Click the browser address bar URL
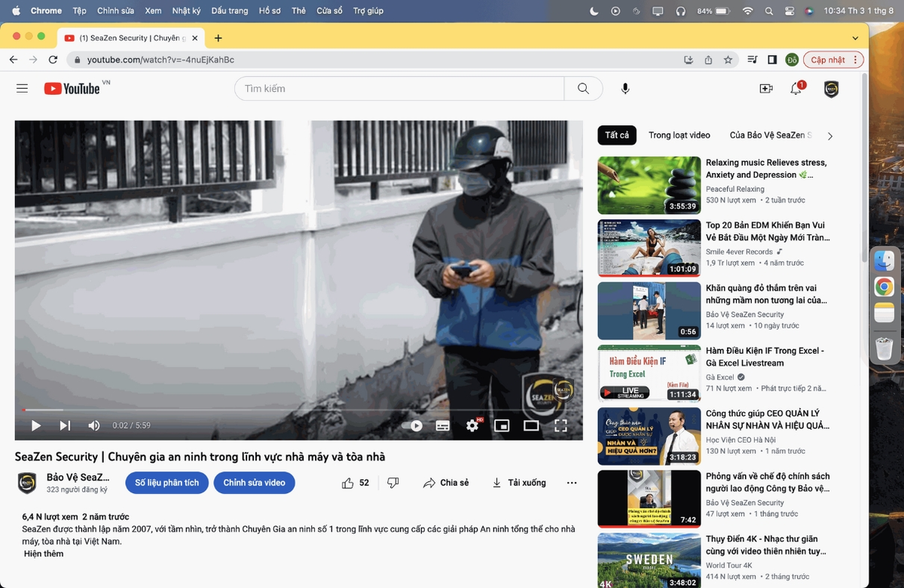The image size is (904, 588). click(160, 59)
